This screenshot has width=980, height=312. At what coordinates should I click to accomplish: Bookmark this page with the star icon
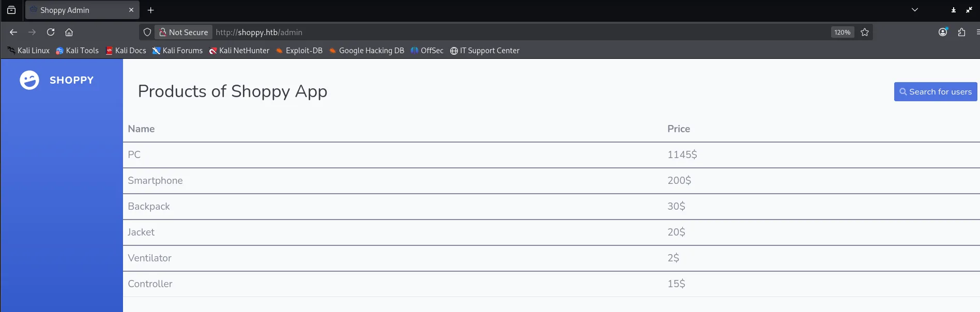(x=865, y=32)
